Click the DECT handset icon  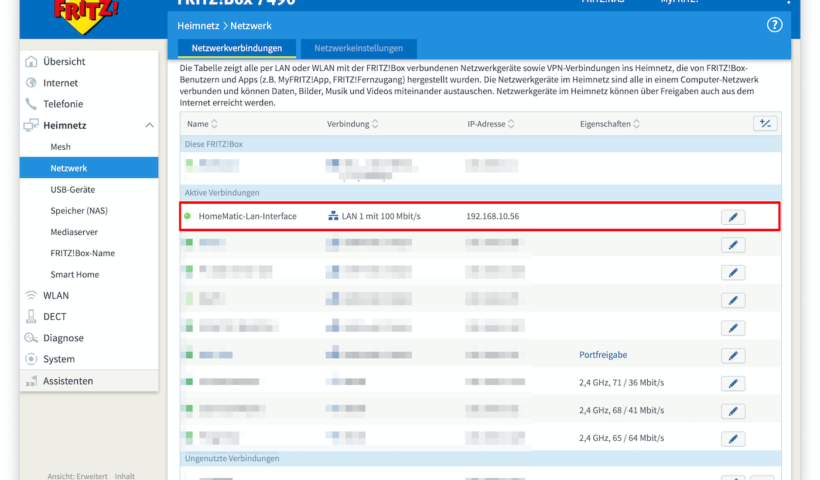31,316
